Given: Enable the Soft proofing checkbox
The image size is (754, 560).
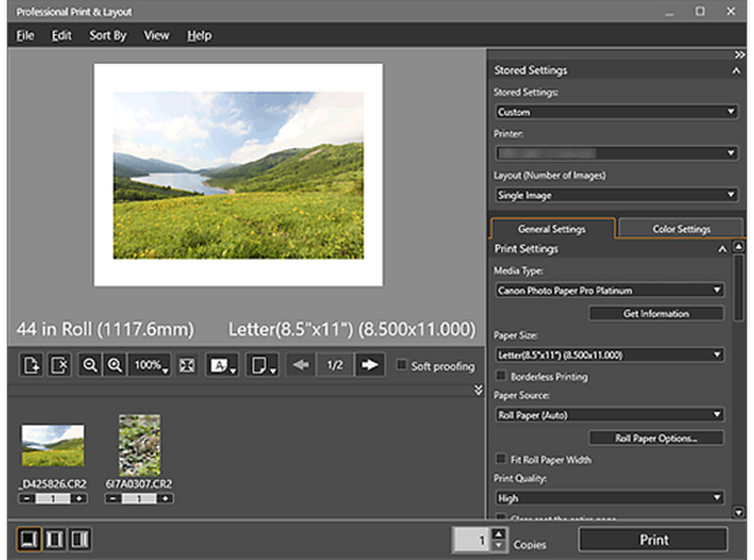Looking at the screenshot, I should pyautogui.click(x=402, y=366).
